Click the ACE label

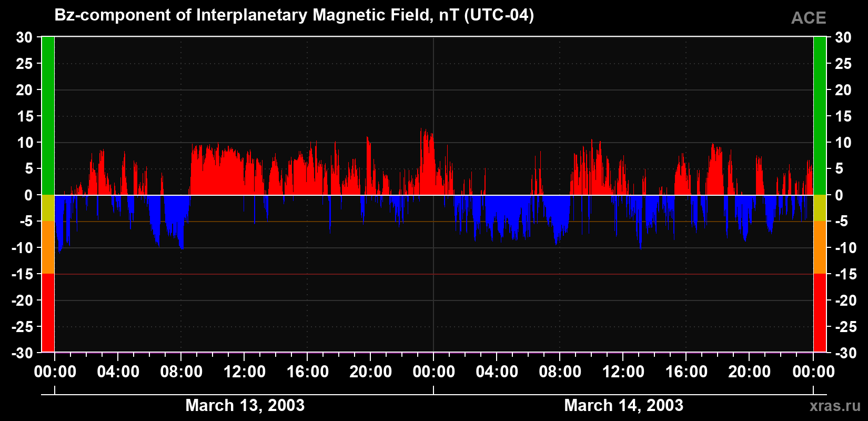(809, 18)
